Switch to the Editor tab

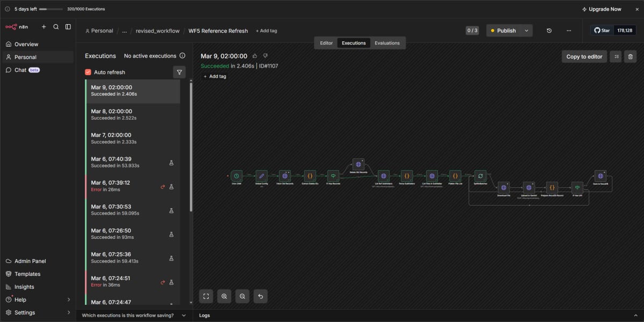click(326, 43)
